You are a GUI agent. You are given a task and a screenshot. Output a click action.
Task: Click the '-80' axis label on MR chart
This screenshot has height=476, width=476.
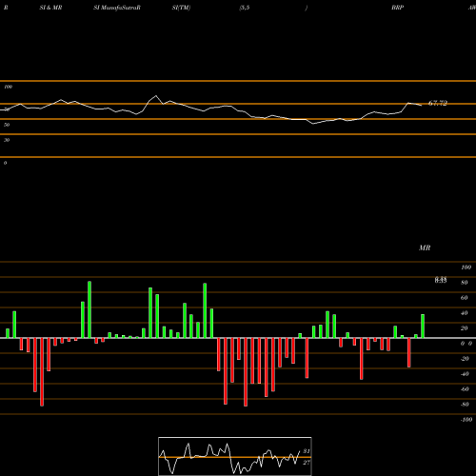click(x=465, y=405)
